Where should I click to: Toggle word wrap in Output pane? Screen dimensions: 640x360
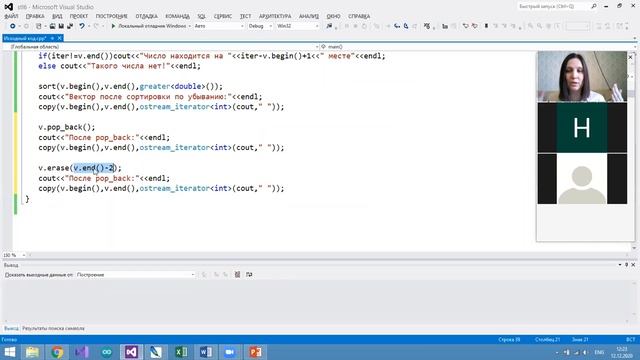tap(249, 275)
